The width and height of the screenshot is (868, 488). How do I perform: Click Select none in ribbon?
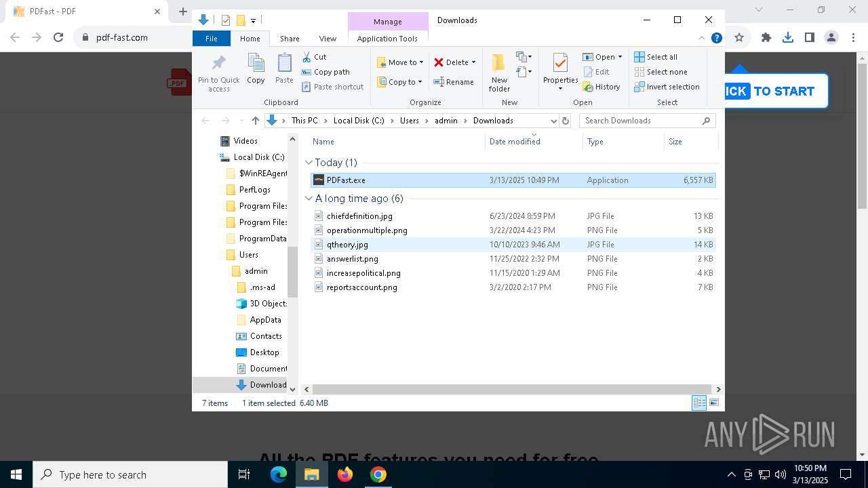[x=660, y=72]
